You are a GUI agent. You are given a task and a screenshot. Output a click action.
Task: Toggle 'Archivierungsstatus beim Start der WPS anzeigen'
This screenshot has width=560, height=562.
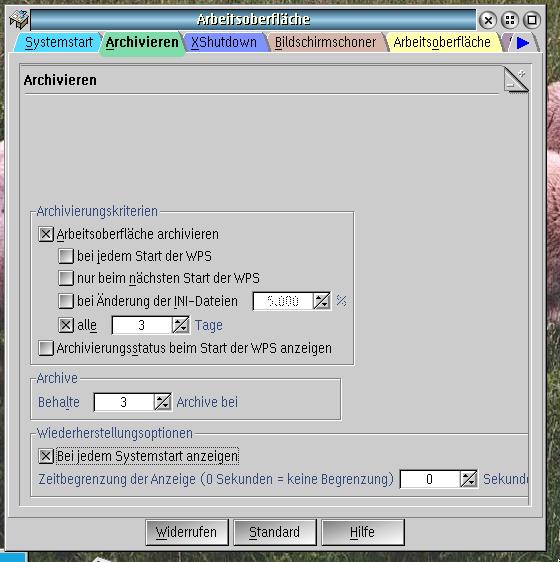point(46,348)
